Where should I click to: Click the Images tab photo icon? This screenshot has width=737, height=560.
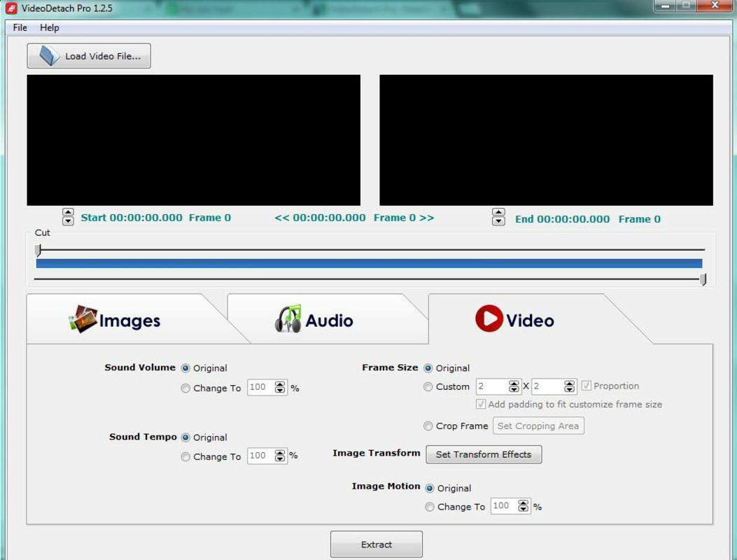[83, 318]
